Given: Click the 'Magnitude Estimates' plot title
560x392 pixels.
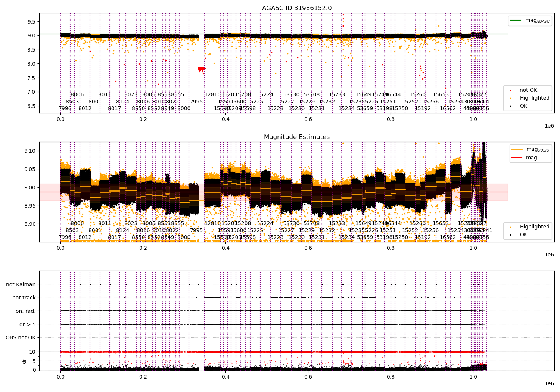Looking at the screenshot, I should pyautogui.click(x=297, y=137).
